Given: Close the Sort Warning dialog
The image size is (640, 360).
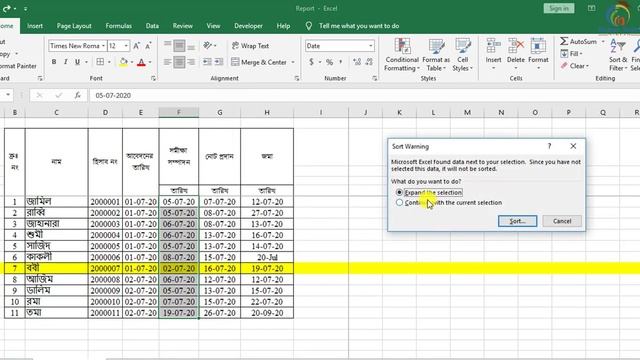Looking at the screenshot, I should tap(573, 146).
